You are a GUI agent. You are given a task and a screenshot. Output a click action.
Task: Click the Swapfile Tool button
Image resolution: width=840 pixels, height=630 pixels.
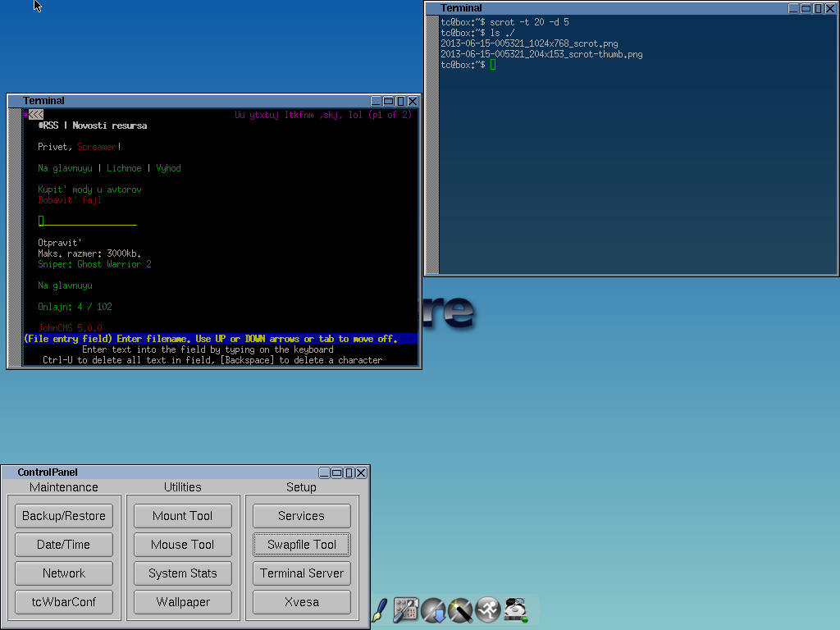(x=301, y=545)
